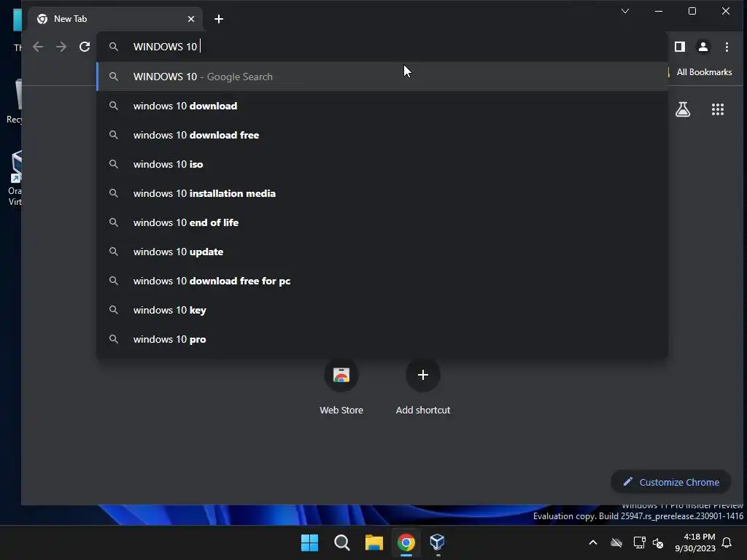Viewport: 747px width, 560px height.
Task: Choose the 'windows 10 download free' suggestion
Action: [382, 135]
